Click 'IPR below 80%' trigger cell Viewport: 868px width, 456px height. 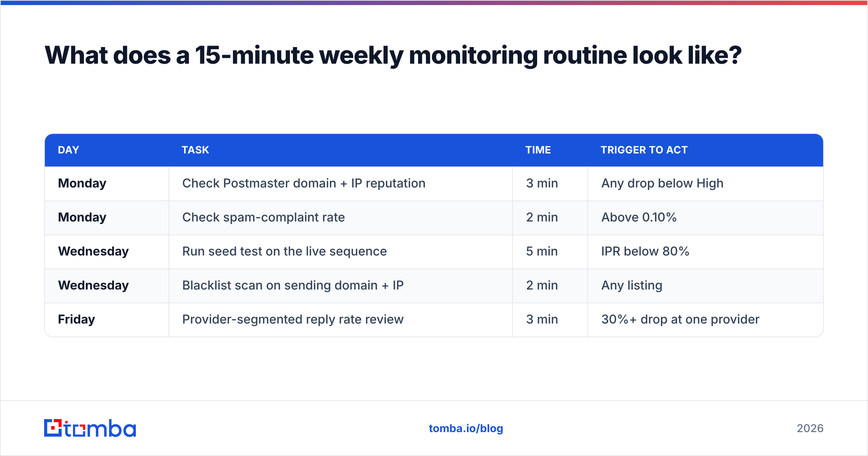706,252
